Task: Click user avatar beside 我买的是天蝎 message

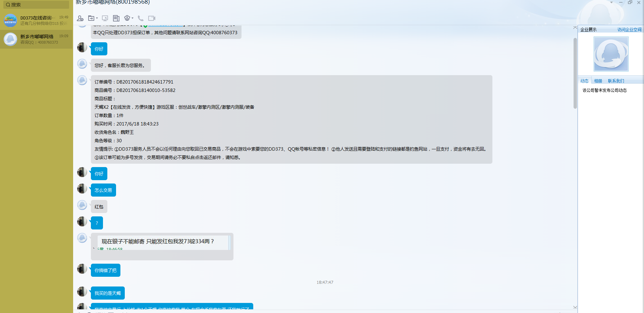Action: pyautogui.click(x=82, y=292)
